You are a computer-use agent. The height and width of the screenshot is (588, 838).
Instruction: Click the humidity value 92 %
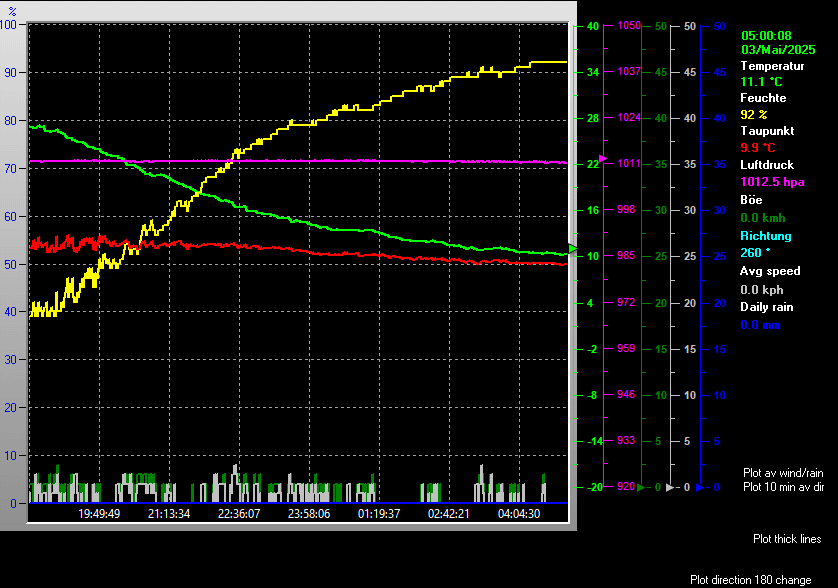pyautogui.click(x=754, y=114)
